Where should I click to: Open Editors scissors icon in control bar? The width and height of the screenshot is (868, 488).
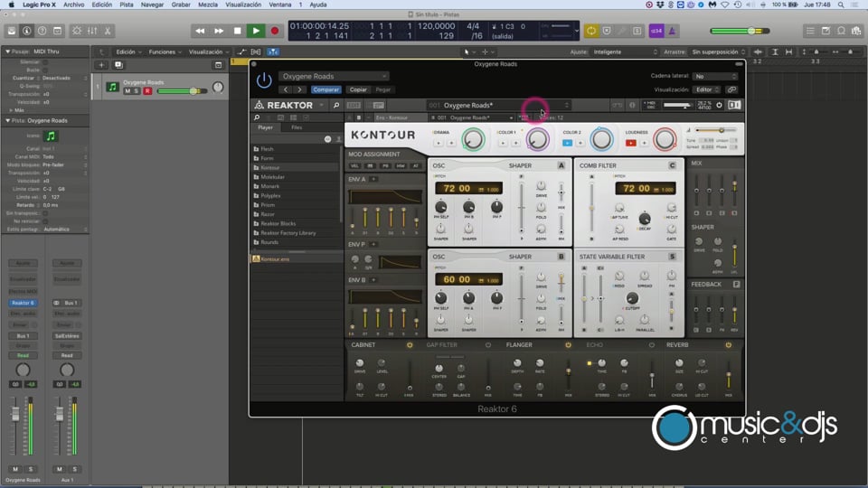tap(108, 31)
